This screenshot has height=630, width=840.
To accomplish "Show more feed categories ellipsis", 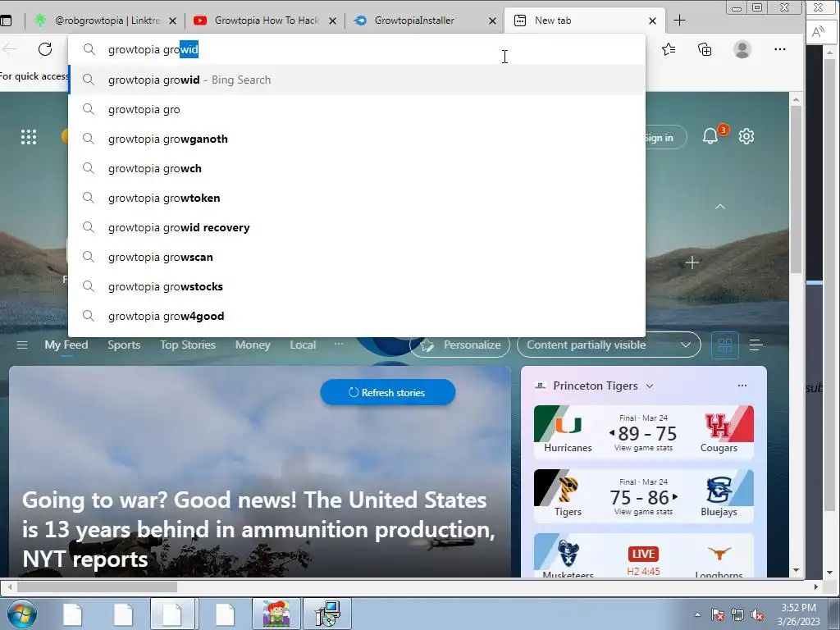I will (339, 344).
